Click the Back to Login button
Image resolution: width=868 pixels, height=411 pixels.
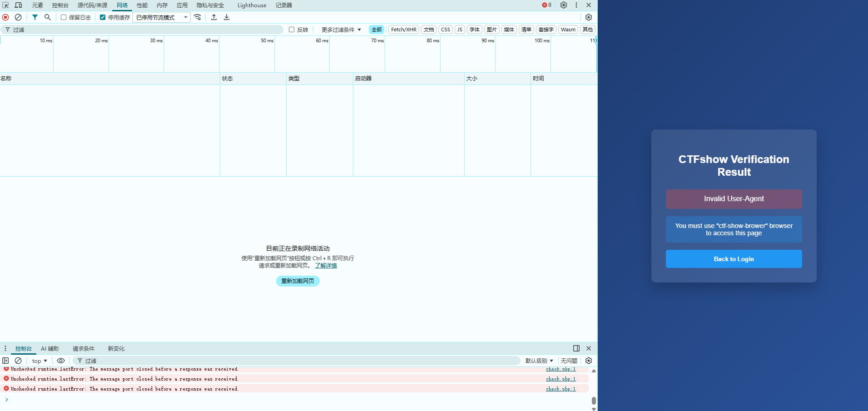734,259
